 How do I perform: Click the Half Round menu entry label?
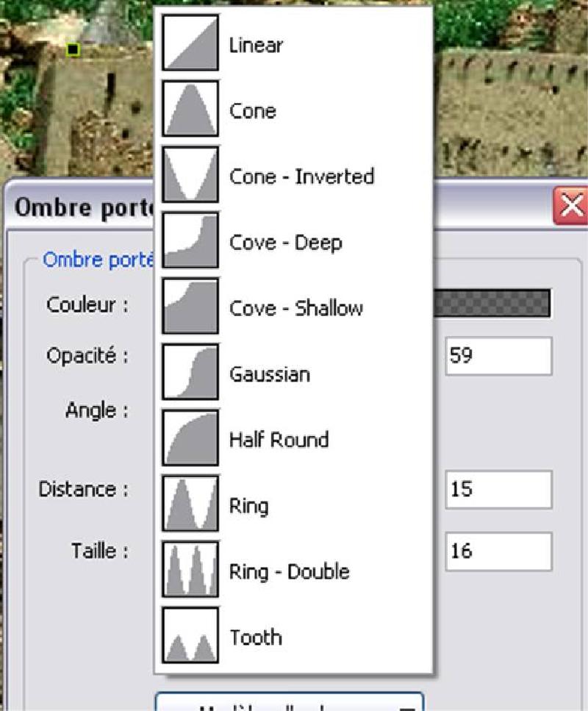pos(279,440)
